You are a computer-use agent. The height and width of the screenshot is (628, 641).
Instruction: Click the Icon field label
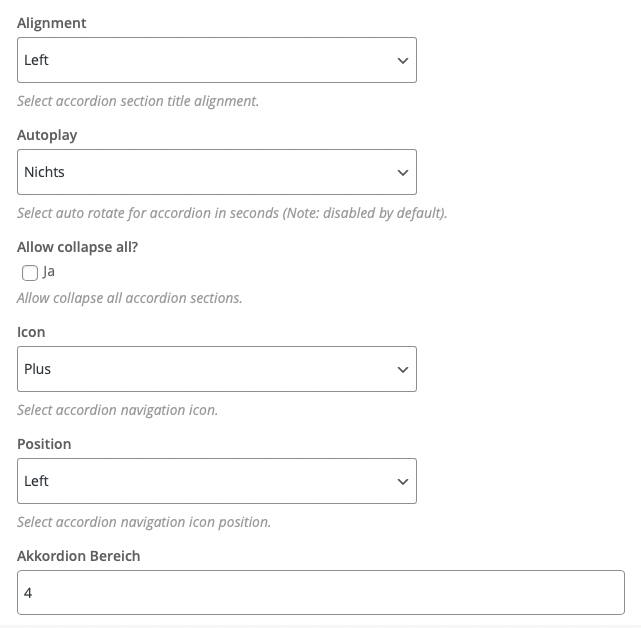[x=31, y=332]
